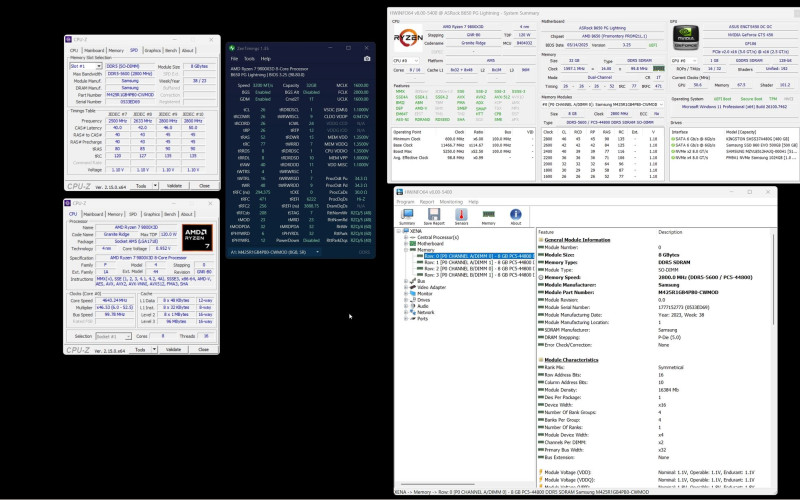Select the Audio tree item
The width and height of the screenshot is (800, 500).
(422, 306)
